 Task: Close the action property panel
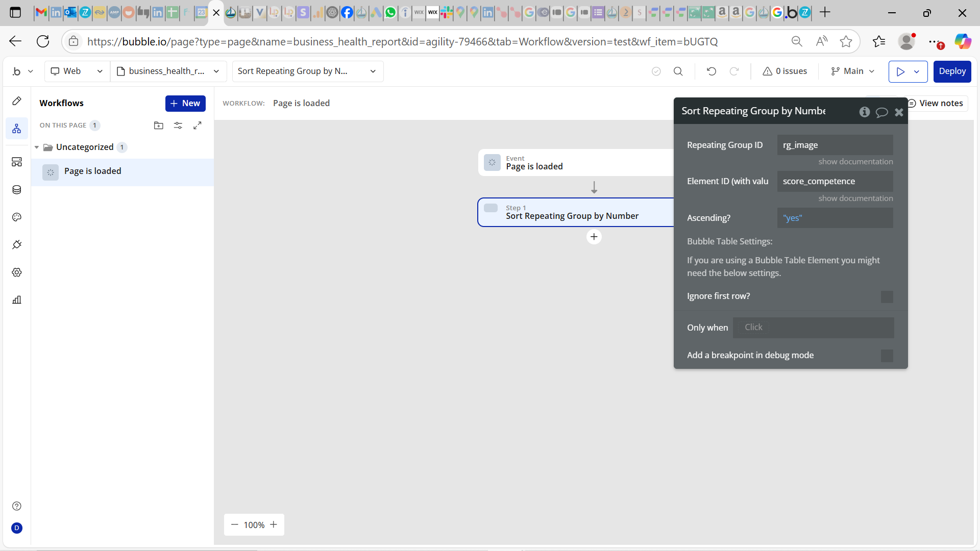[x=899, y=112]
